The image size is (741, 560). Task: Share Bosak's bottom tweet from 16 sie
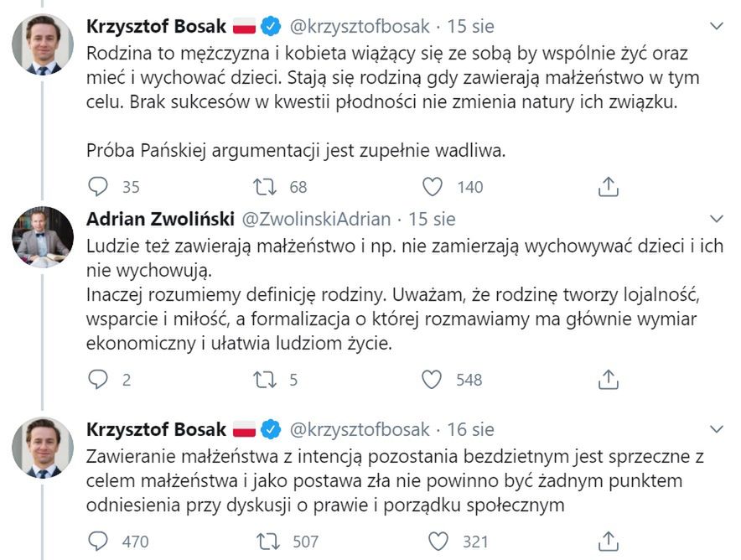click(x=609, y=542)
